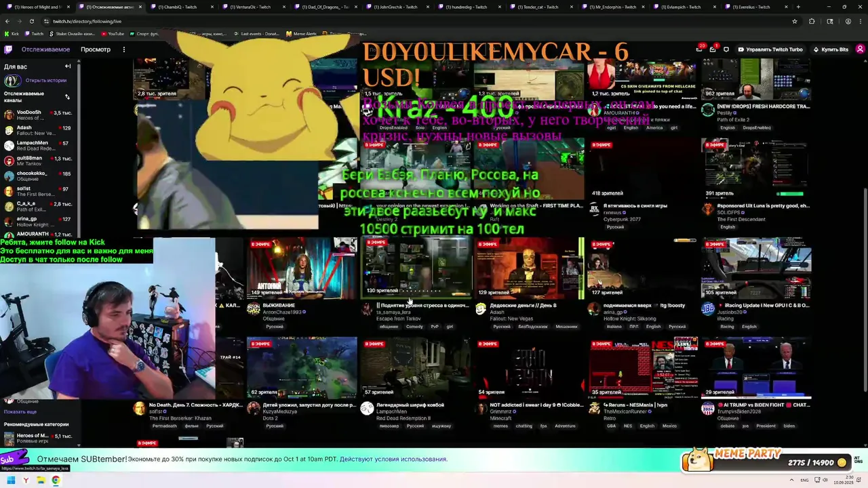Sort followed channels with the arrows icon
The image size is (868, 488).
[x=67, y=96]
